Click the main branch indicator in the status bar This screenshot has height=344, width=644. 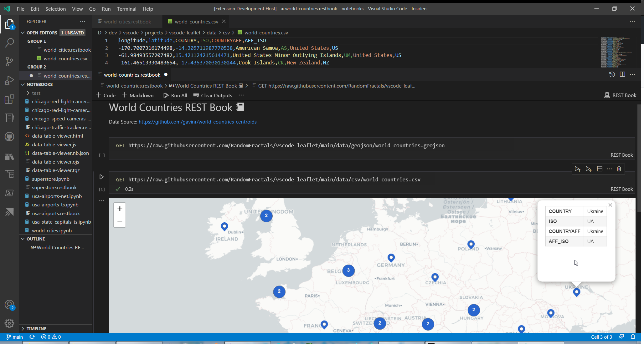14,337
